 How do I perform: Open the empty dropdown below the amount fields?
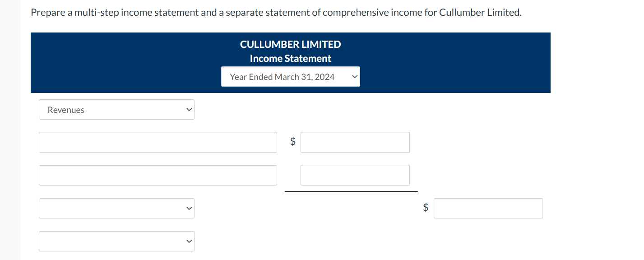pos(116,208)
